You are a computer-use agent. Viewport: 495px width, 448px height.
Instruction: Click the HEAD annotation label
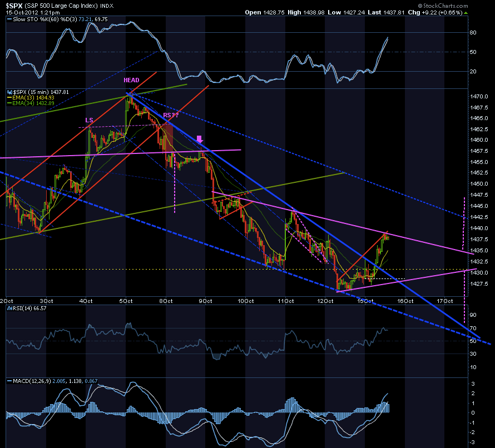[131, 80]
